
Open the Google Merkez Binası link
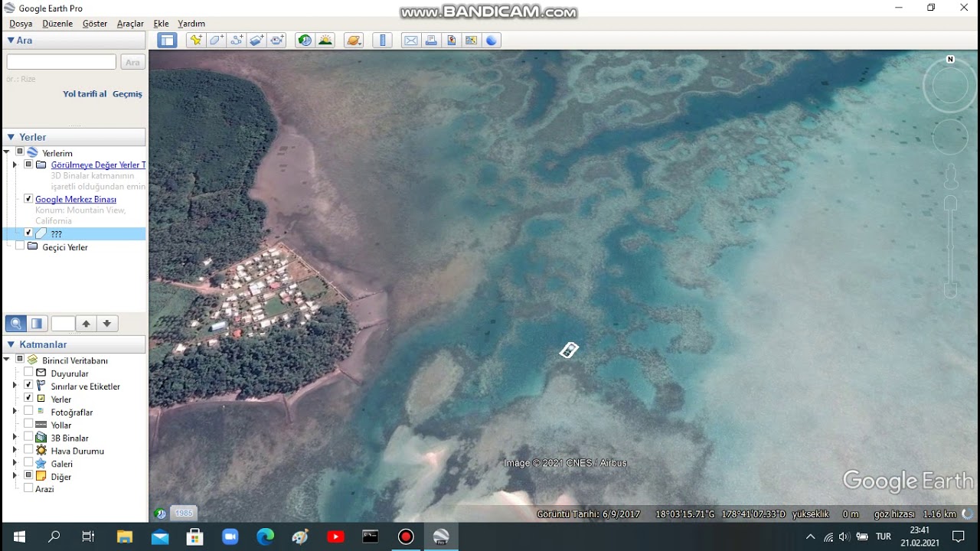76,199
